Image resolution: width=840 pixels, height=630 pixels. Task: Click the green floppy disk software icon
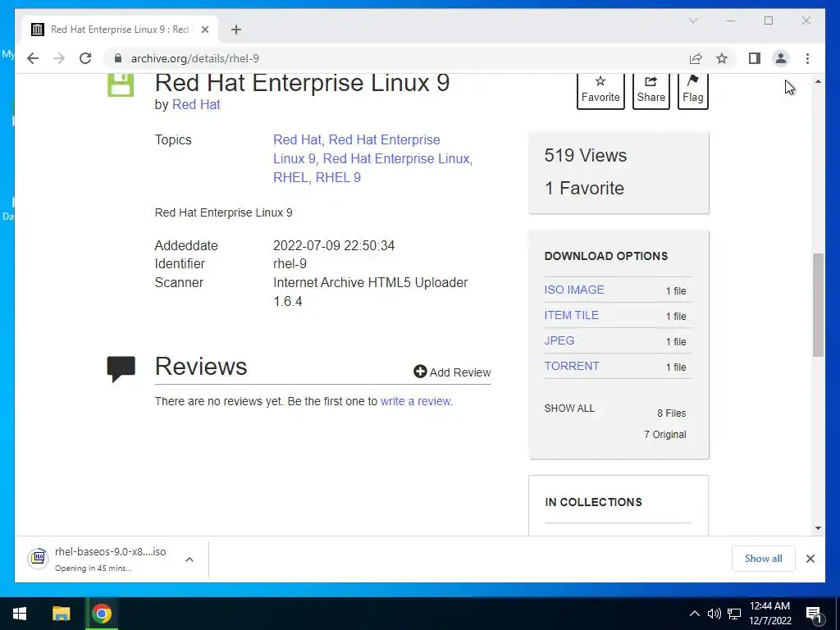click(121, 84)
